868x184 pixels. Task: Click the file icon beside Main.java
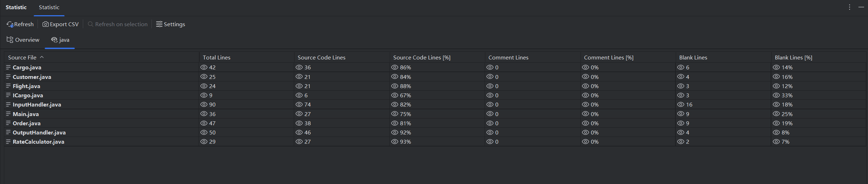pyautogui.click(x=8, y=114)
